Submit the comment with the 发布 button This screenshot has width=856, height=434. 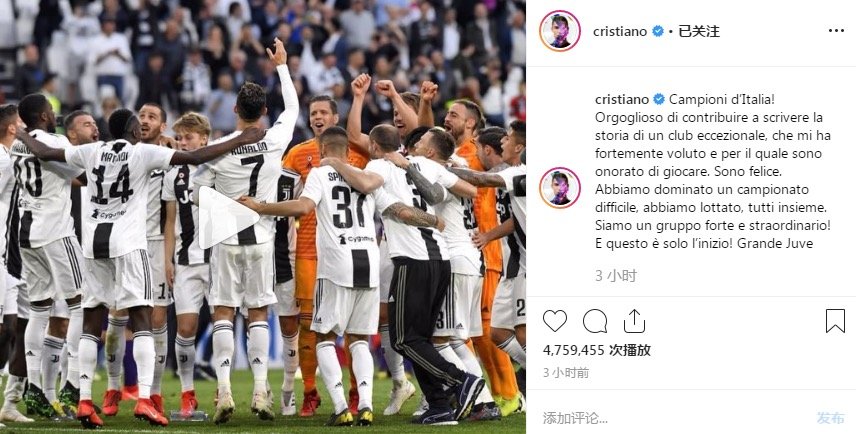(x=830, y=418)
